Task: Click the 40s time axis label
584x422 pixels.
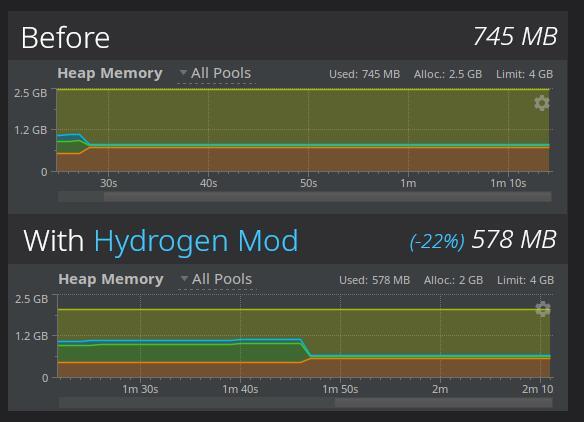Action: (208, 183)
